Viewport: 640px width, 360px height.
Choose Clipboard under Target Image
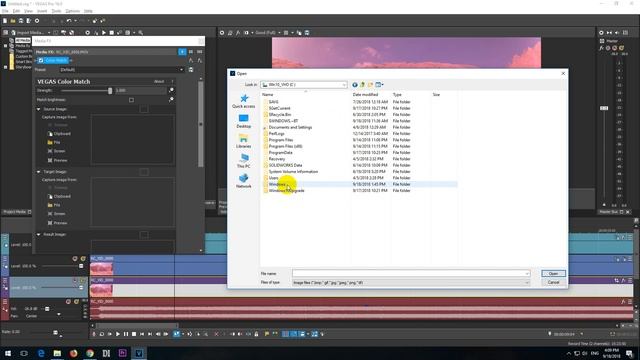coord(59,196)
